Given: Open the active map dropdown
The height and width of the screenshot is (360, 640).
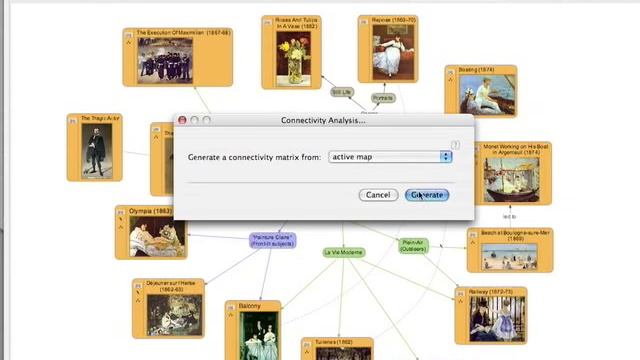Looking at the screenshot, I should pyautogui.click(x=390, y=157).
